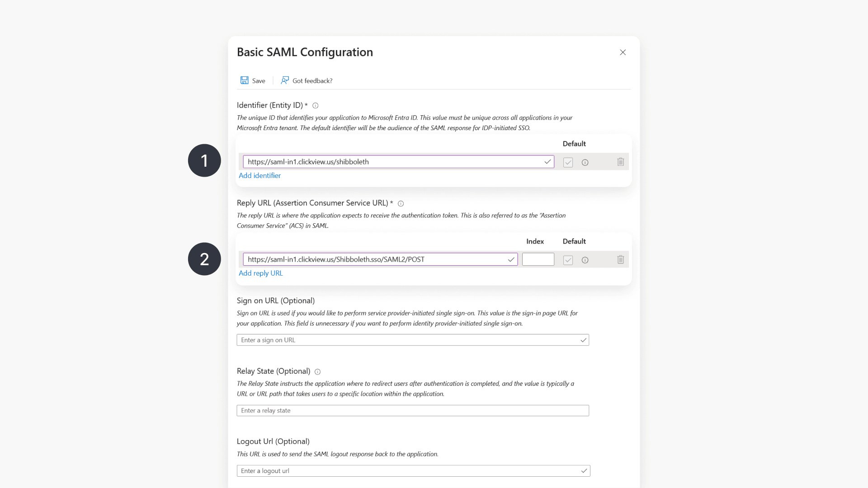Delete the identifier using its trash icon
Image resolution: width=868 pixels, height=488 pixels.
620,162
